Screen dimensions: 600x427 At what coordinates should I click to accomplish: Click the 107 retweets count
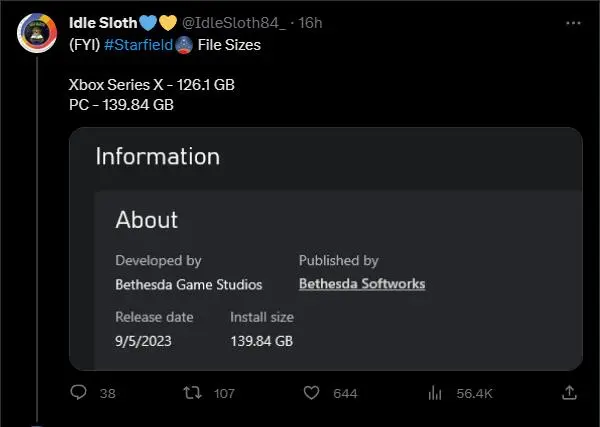coord(224,394)
